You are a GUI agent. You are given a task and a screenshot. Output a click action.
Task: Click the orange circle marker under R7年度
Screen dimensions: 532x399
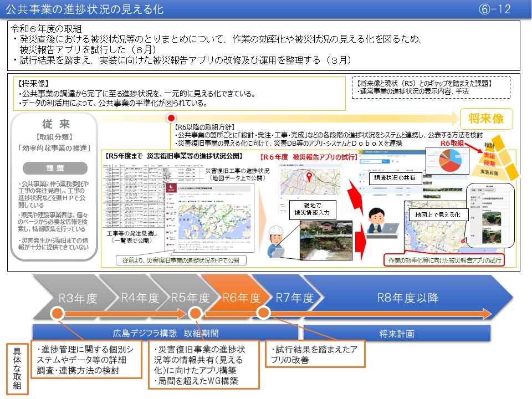pos(264,313)
